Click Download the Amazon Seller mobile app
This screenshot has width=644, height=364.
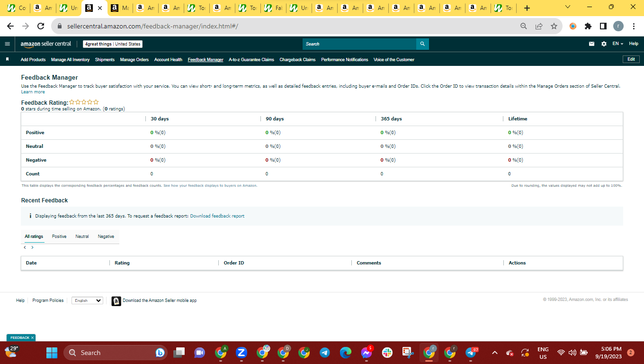click(x=160, y=300)
